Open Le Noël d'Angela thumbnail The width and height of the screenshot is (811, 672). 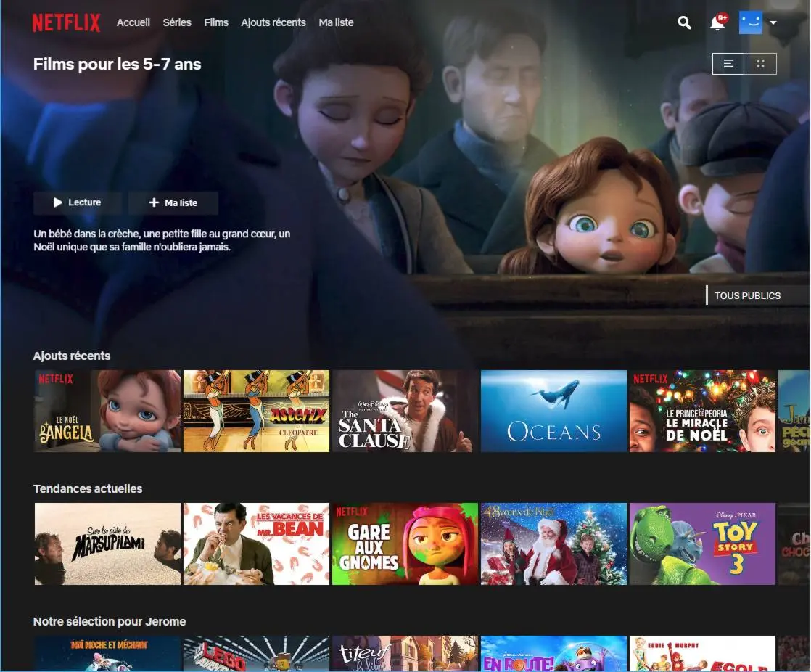click(x=107, y=411)
